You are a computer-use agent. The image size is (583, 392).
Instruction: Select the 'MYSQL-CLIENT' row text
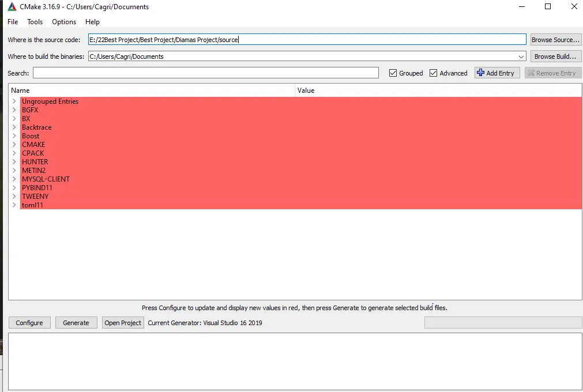[x=46, y=179]
